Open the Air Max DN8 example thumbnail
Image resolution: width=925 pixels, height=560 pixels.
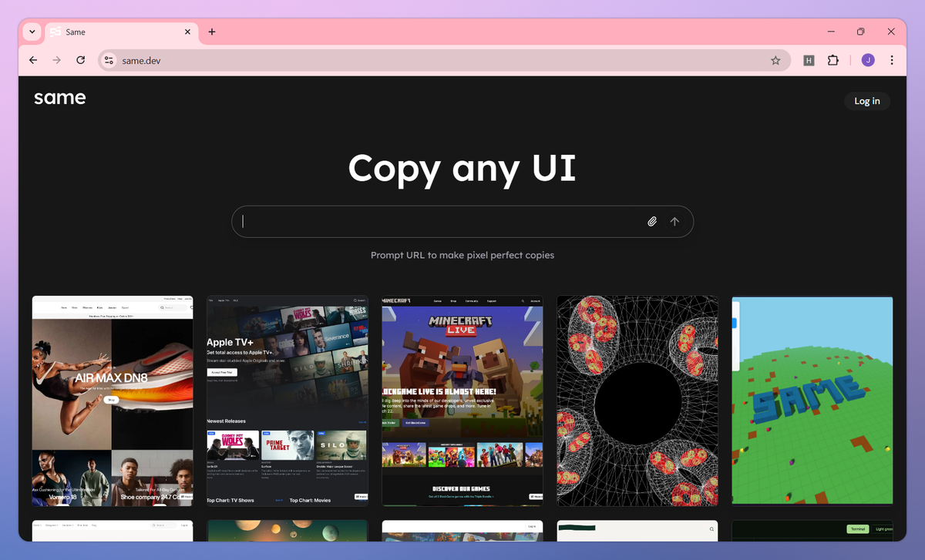coord(112,401)
